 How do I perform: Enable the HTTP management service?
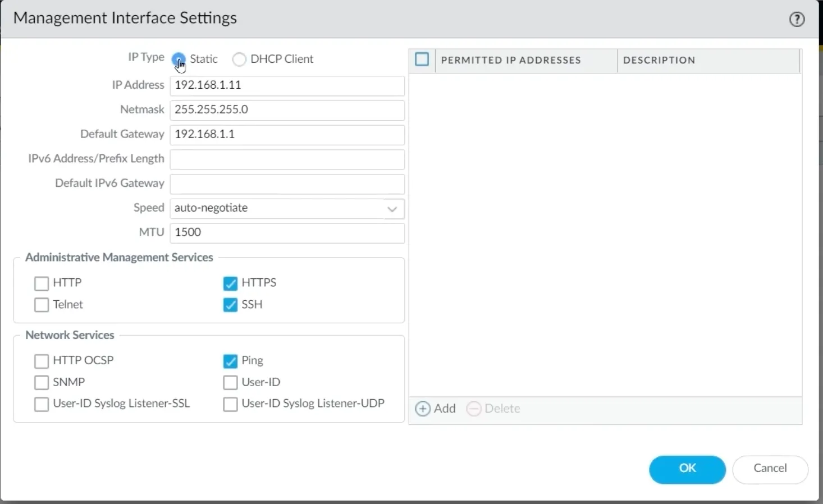click(42, 283)
